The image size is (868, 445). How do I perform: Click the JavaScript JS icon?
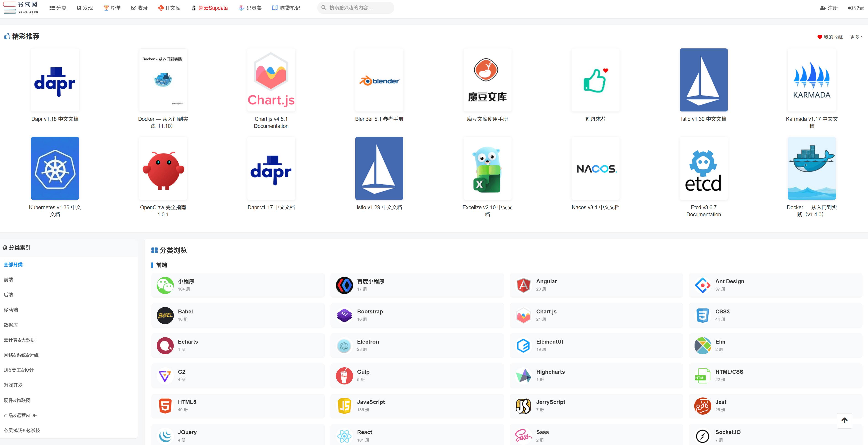pyautogui.click(x=344, y=406)
